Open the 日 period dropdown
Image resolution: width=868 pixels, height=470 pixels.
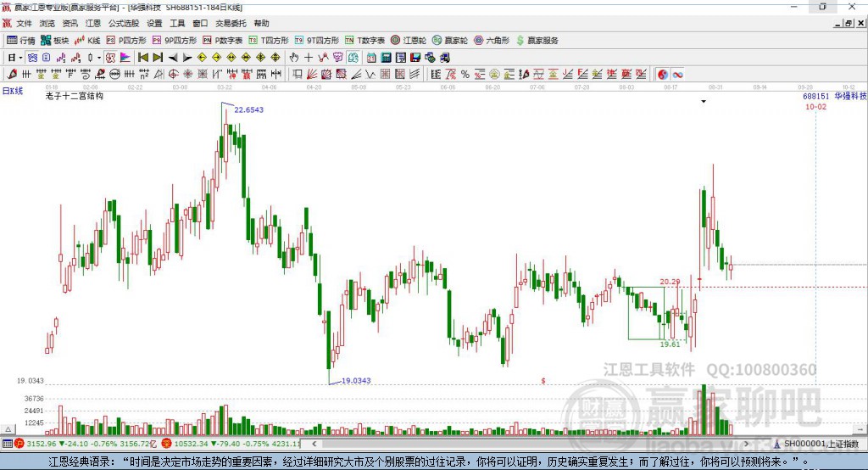15,58
